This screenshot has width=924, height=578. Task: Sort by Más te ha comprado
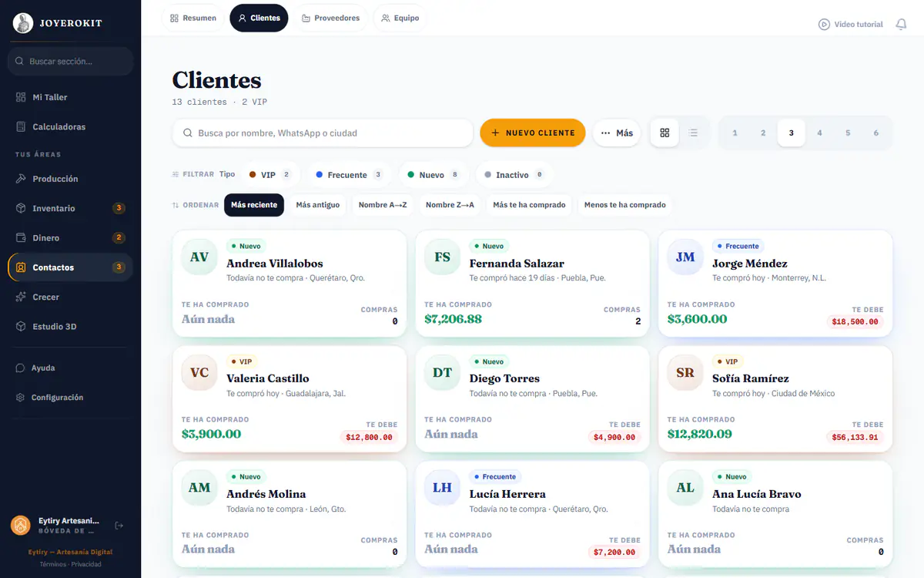pyautogui.click(x=529, y=205)
